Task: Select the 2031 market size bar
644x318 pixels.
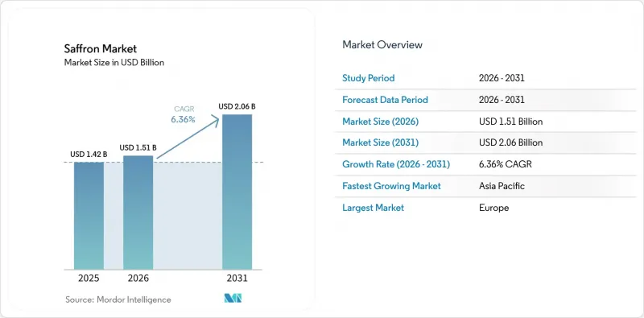Action: coord(237,192)
